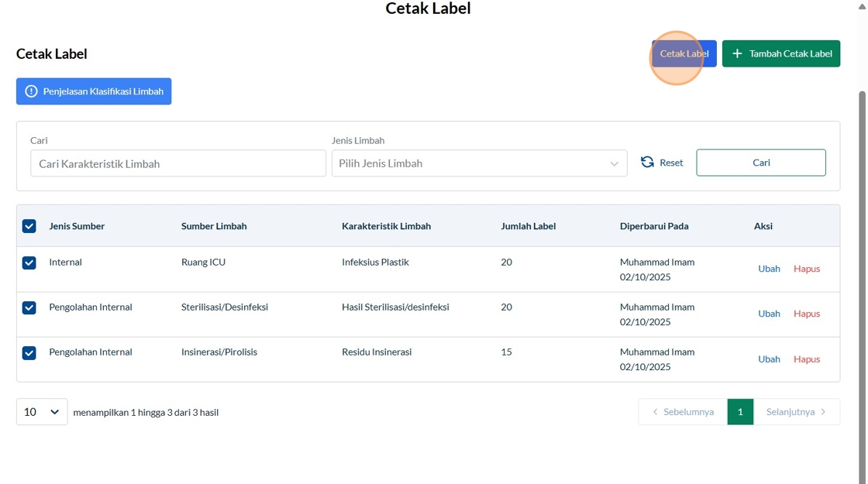Uncheck the Ruang ICU row checkbox
868x484 pixels.
[x=29, y=263]
